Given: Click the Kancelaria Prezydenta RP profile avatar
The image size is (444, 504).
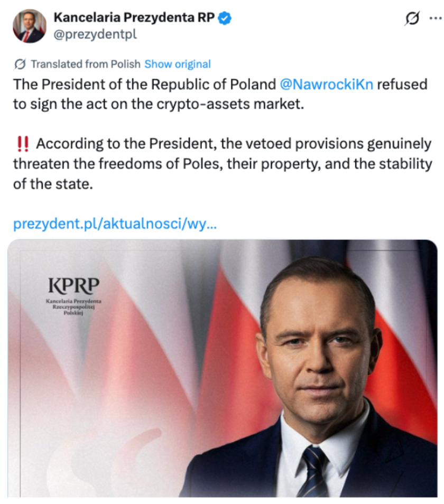Looking at the screenshot, I should (x=30, y=26).
